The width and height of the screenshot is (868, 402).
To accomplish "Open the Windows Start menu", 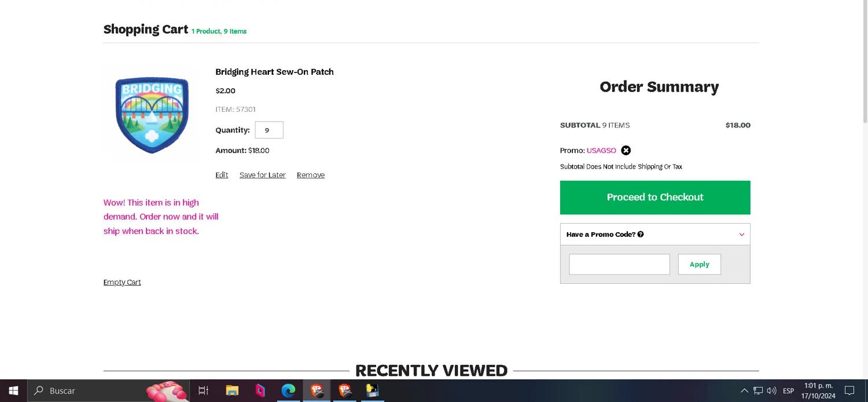I will (13, 390).
